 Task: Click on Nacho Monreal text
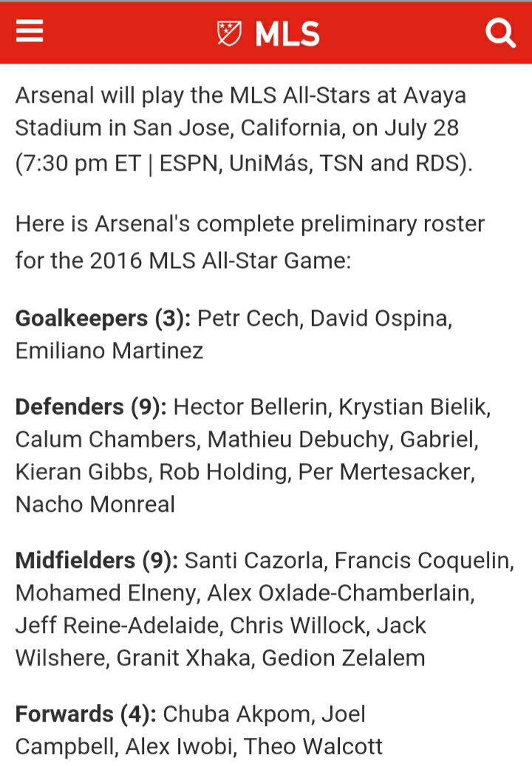click(x=95, y=505)
